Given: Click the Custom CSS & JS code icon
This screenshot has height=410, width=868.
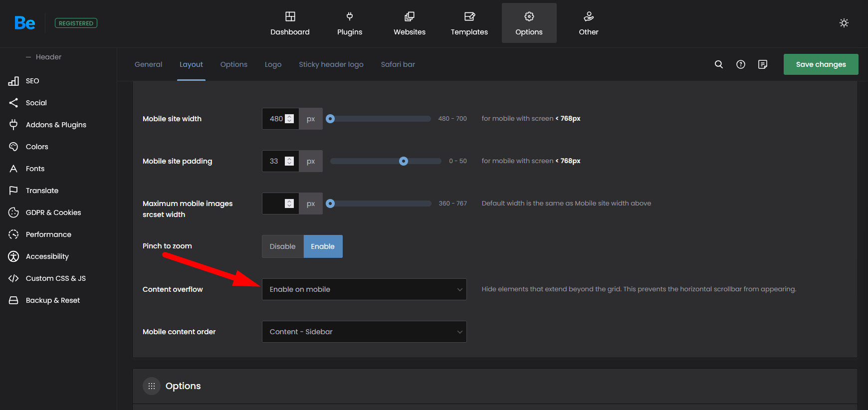Looking at the screenshot, I should [13, 278].
